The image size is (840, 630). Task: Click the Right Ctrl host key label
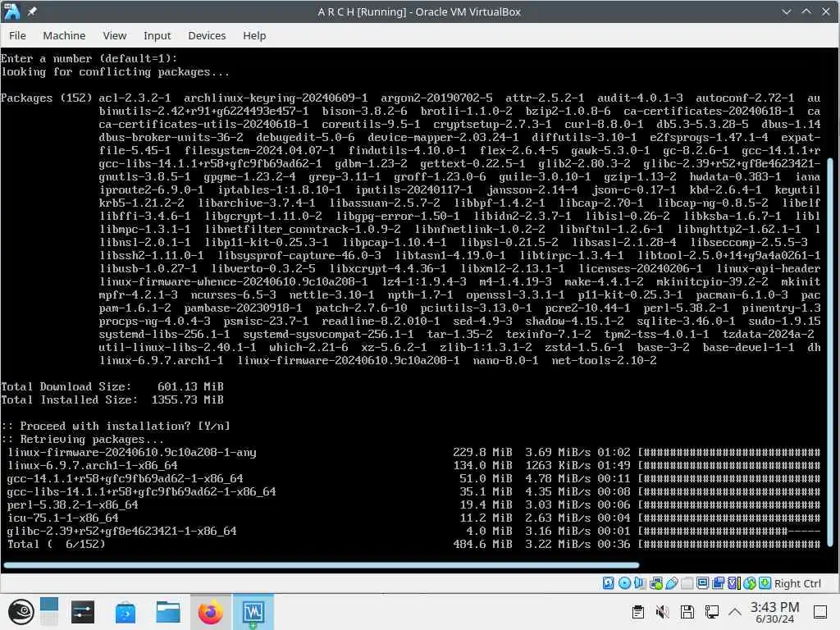[x=797, y=583]
